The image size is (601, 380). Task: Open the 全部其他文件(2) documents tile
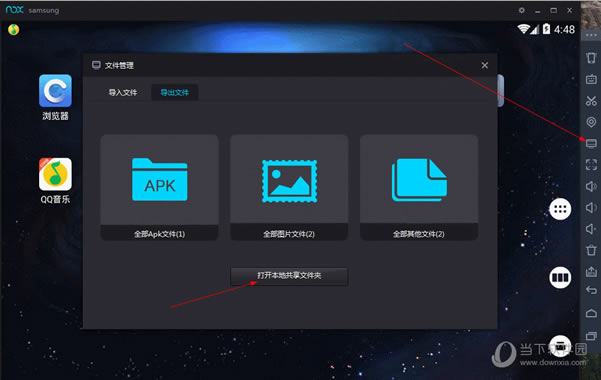pos(419,188)
